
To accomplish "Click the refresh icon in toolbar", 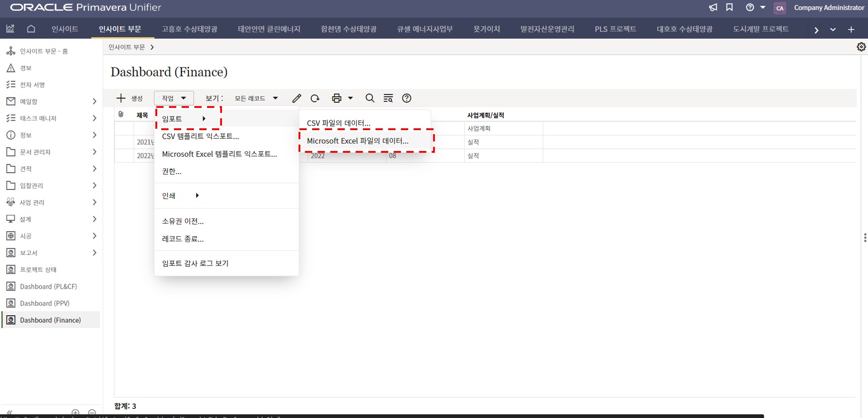I will [315, 98].
